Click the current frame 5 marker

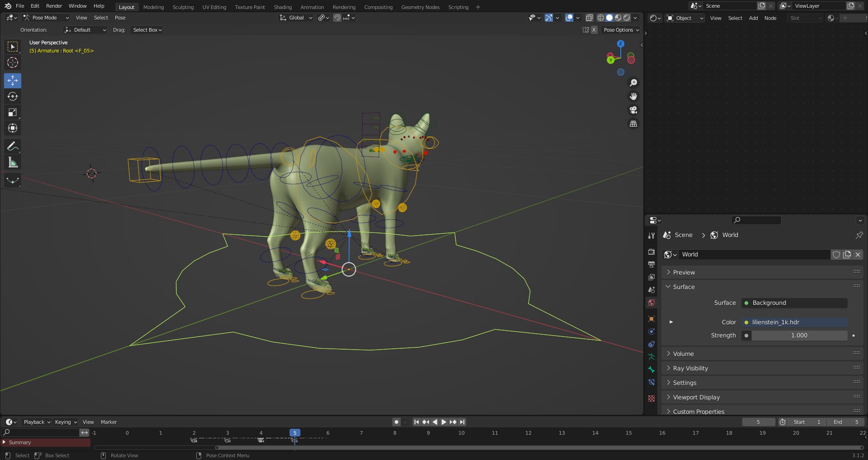click(x=295, y=433)
